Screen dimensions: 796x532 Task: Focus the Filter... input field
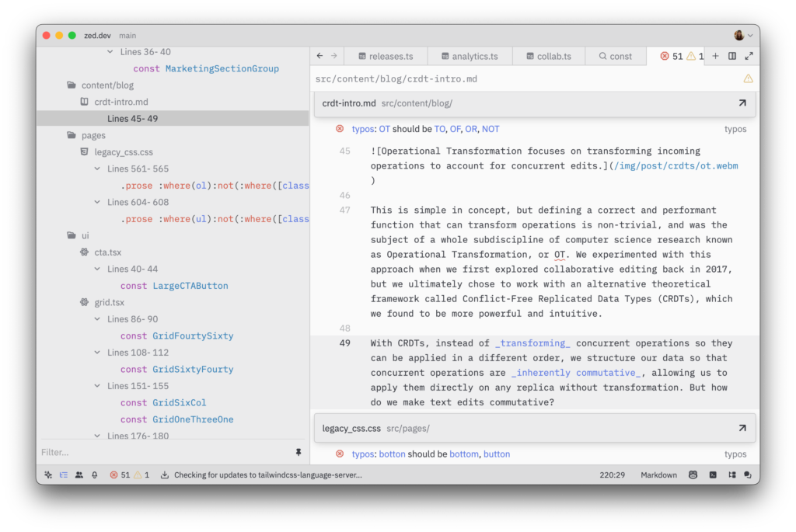tap(166, 452)
